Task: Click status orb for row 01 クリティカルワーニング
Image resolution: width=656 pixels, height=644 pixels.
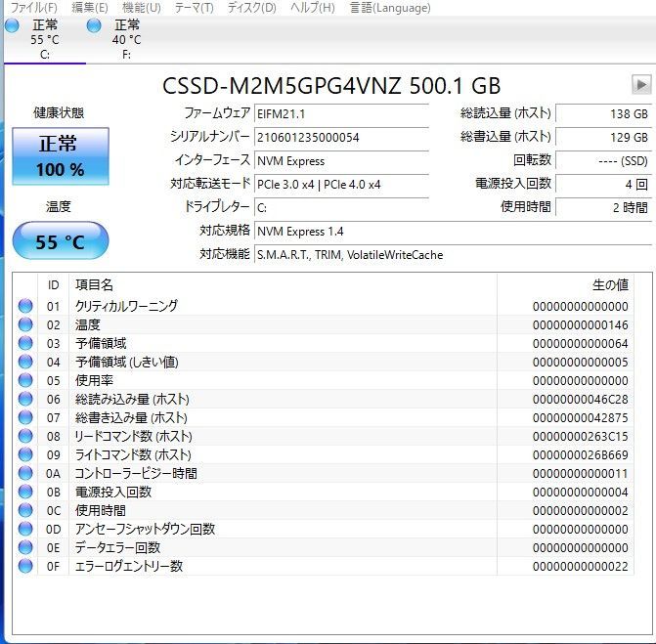Action: pyautogui.click(x=25, y=306)
